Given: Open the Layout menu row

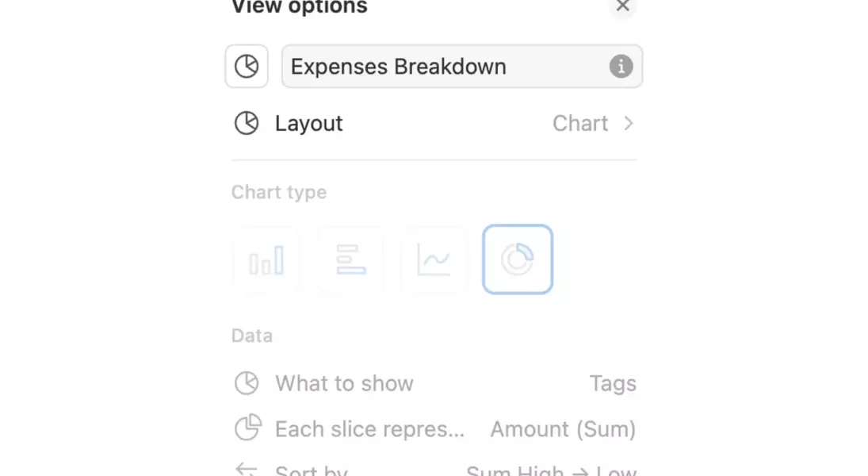Looking at the screenshot, I should 434,123.
